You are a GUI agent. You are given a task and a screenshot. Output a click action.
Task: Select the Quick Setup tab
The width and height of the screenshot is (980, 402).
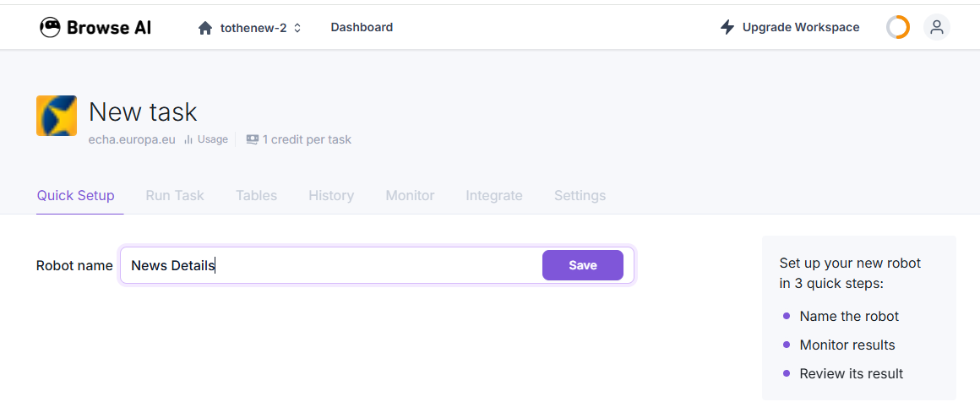pos(75,195)
